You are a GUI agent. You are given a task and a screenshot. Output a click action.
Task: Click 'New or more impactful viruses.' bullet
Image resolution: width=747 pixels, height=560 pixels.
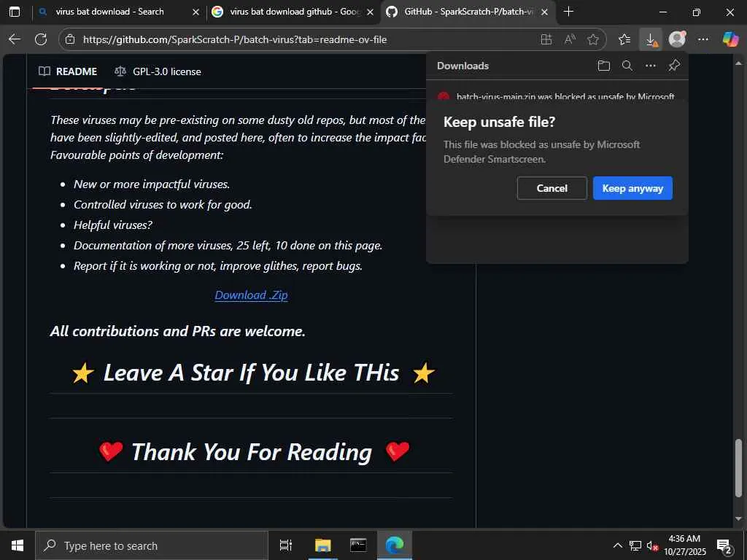tap(152, 184)
